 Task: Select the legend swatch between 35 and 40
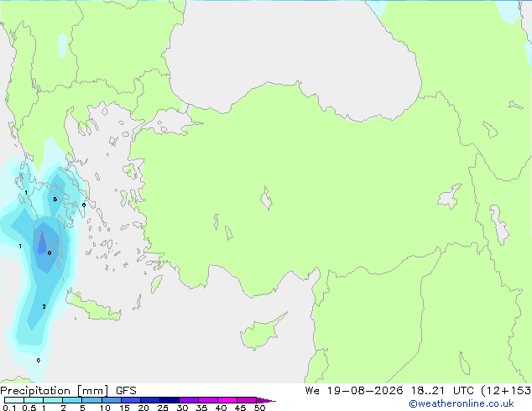click(x=208, y=400)
